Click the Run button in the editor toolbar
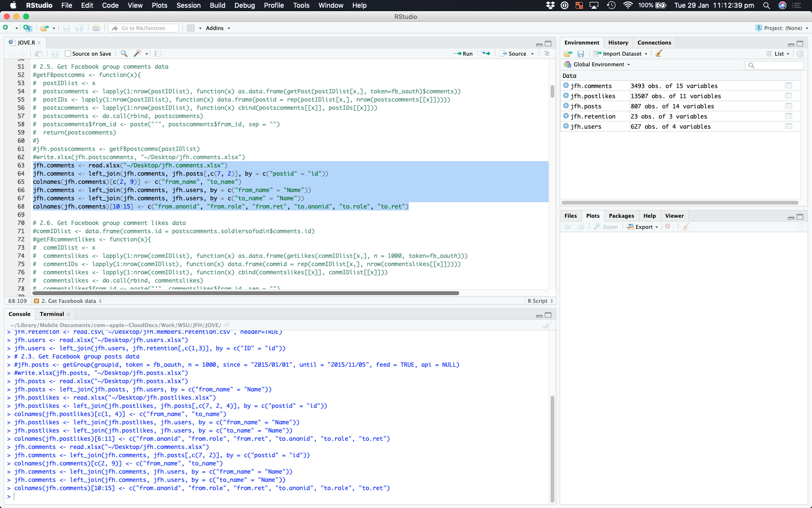The image size is (812, 508). 464,54
